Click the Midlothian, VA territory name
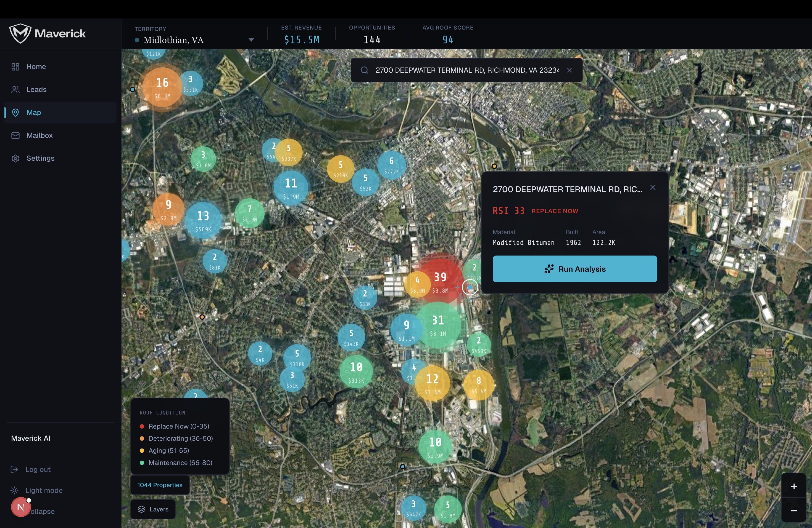 pyautogui.click(x=173, y=40)
